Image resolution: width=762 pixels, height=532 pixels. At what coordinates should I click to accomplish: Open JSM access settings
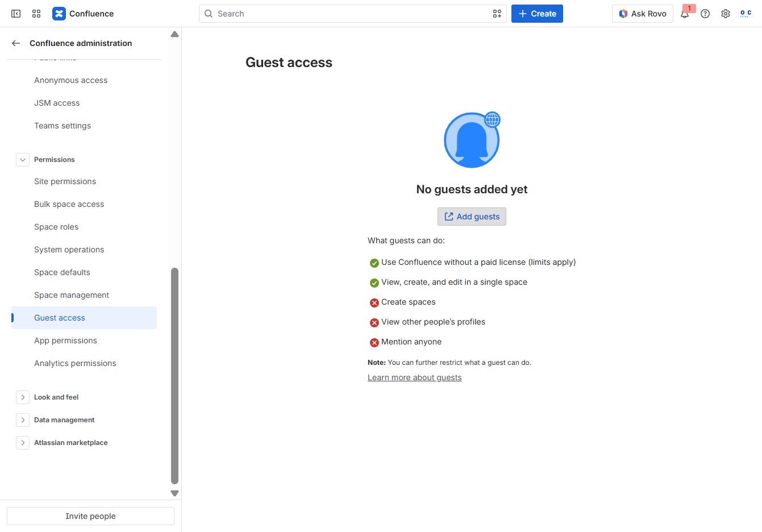84,103
